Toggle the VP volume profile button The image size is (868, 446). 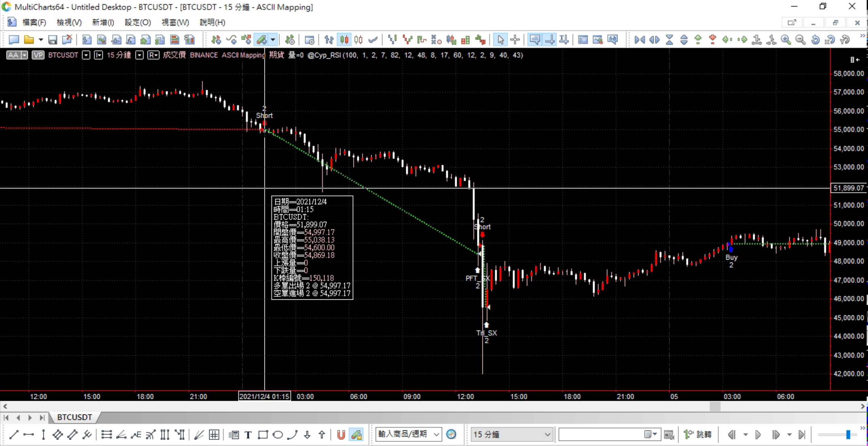coord(38,55)
